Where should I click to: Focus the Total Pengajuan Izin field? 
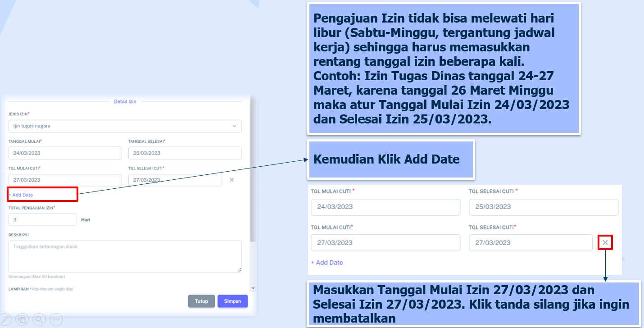click(x=42, y=220)
